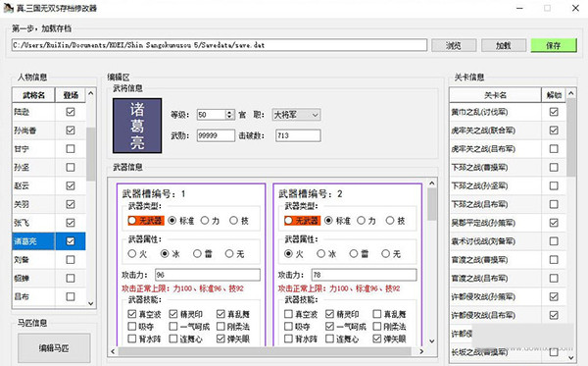Click the app icon in the title bar

(x=8, y=8)
